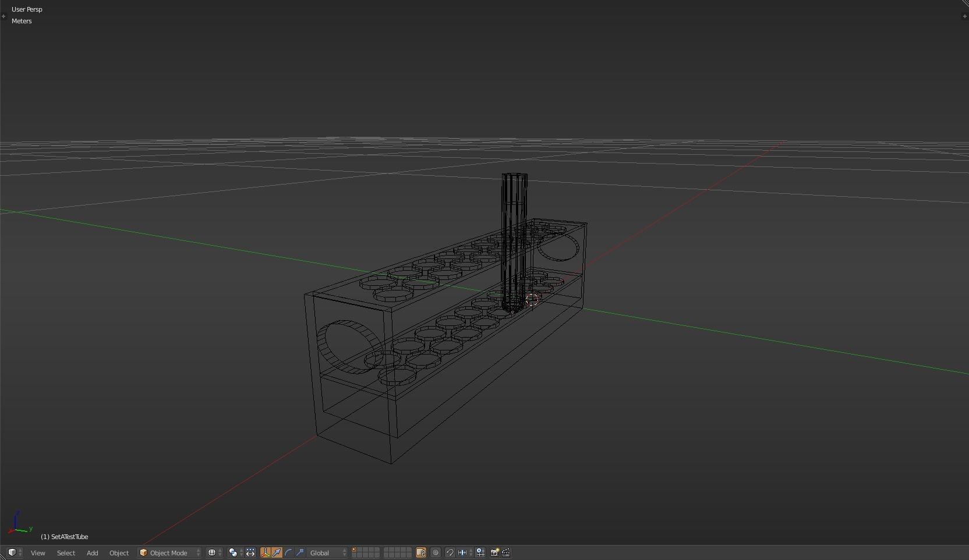Viewport: 969px width, 560px height.
Task: Open the View menu
Action: 38,552
